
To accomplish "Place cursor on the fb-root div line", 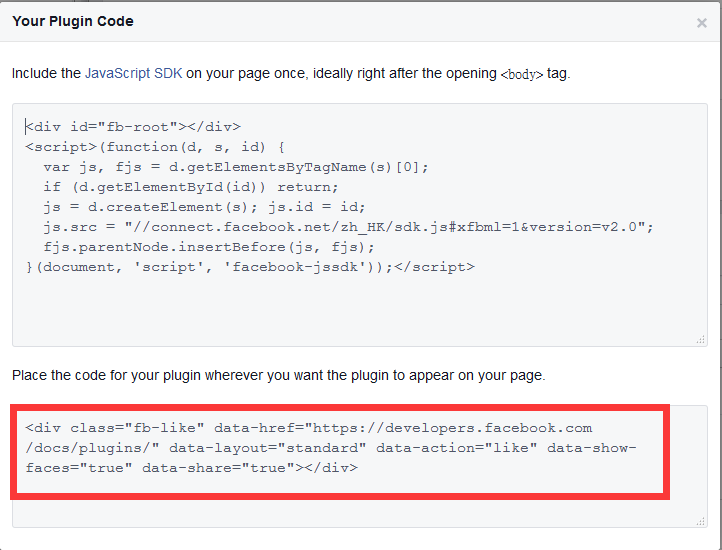I will [x=133, y=127].
